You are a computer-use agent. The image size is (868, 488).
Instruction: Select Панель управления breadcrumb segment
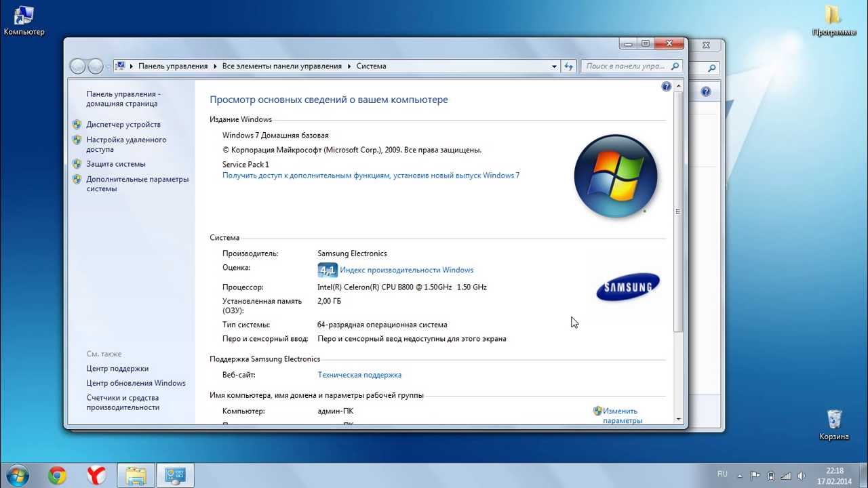173,66
